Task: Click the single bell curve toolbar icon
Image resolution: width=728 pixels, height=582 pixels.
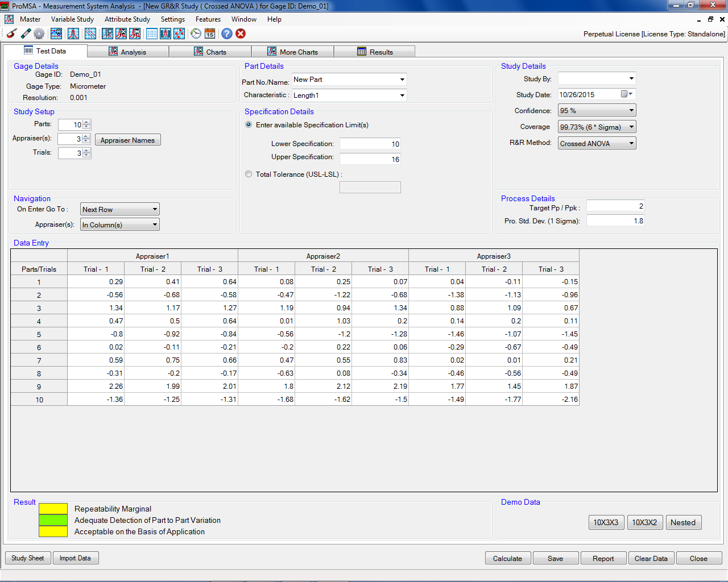Action: (73, 34)
